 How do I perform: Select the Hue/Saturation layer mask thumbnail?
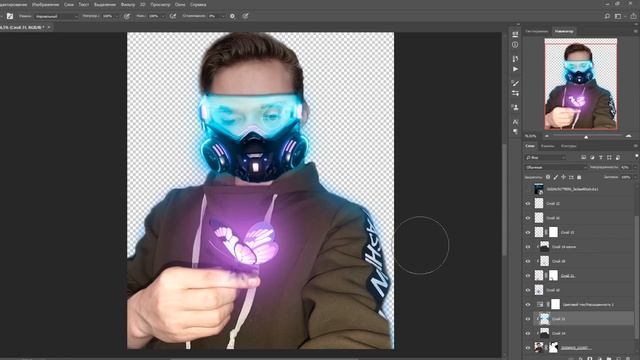tap(555, 304)
